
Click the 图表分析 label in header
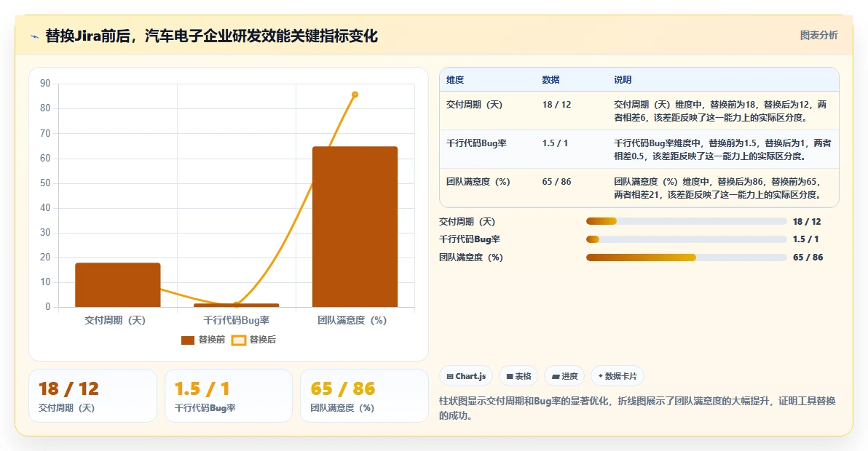(818, 36)
